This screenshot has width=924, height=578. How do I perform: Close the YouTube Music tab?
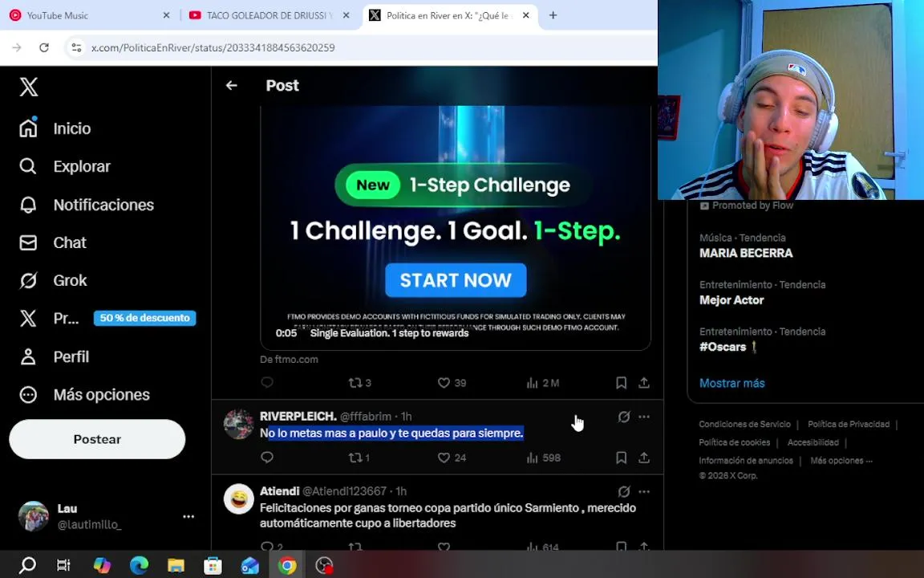(x=166, y=15)
